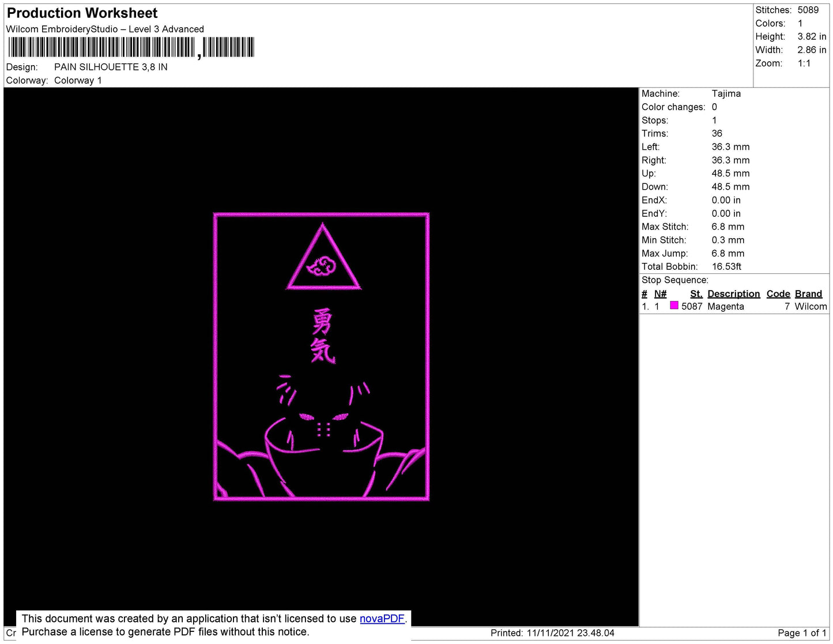Click the Up value 48.5 mm
The height and width of the screenshot is (644, 833).
[730, 173]
